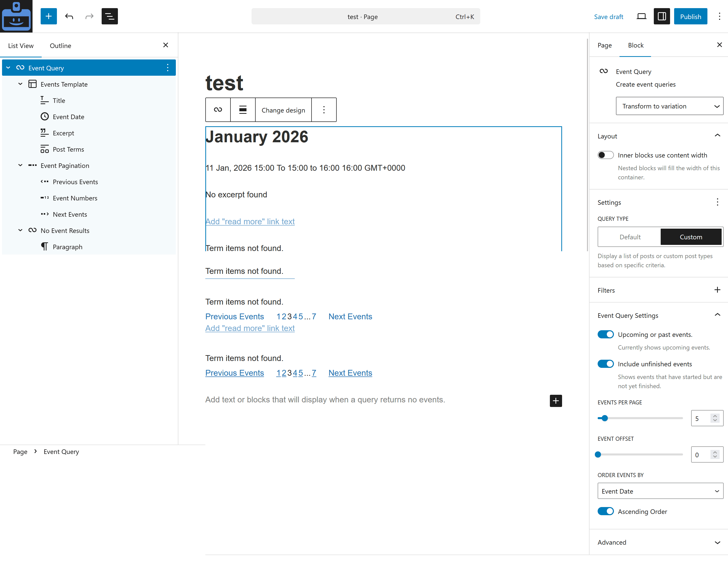Switch to the Page settings tab
This screenshot has width=728, height=567.
[604, 45]
